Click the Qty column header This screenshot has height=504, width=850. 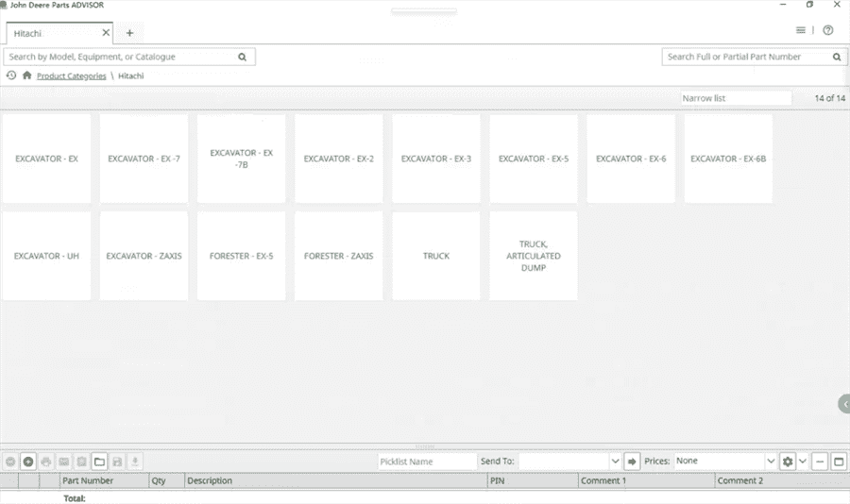pos(167,480)
